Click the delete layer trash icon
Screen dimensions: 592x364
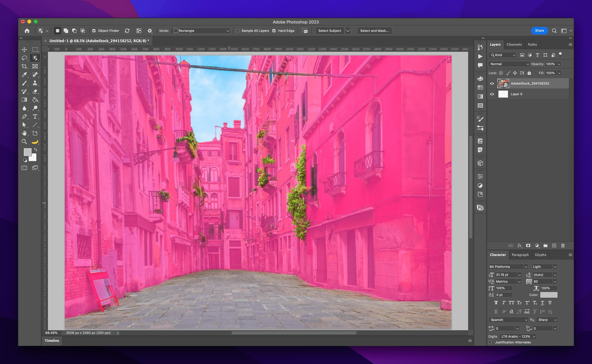563,246
